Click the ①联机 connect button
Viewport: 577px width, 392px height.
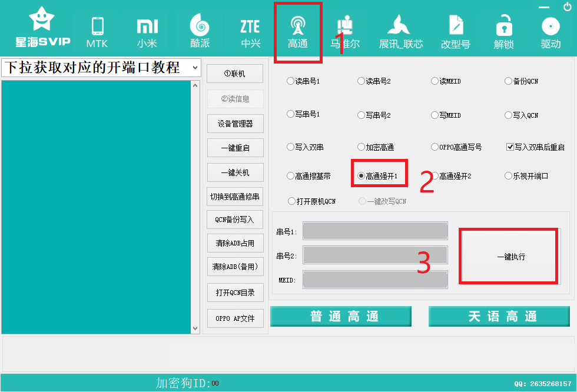pyautogui.click(x=235, y=74)
